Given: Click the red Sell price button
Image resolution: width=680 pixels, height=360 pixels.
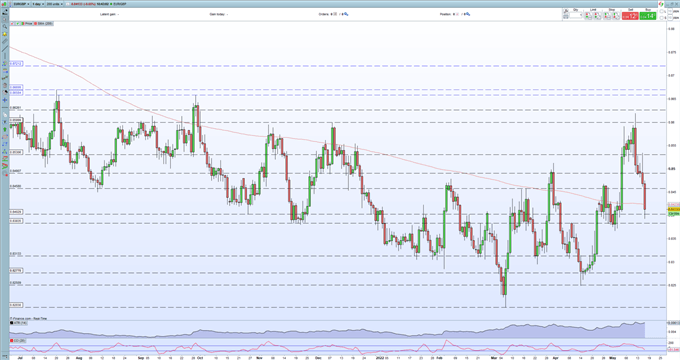Looking at the screenshot, I should (x=630, y=16).
